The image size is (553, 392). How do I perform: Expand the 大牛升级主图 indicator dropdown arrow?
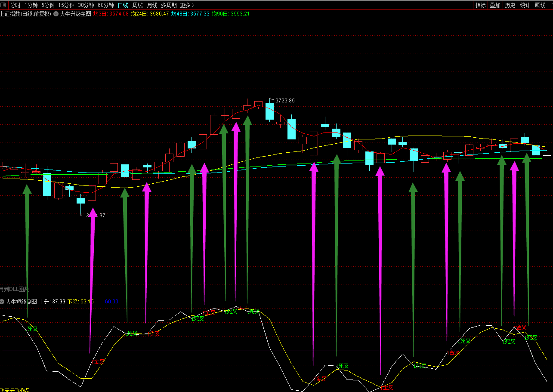point(56,14)
